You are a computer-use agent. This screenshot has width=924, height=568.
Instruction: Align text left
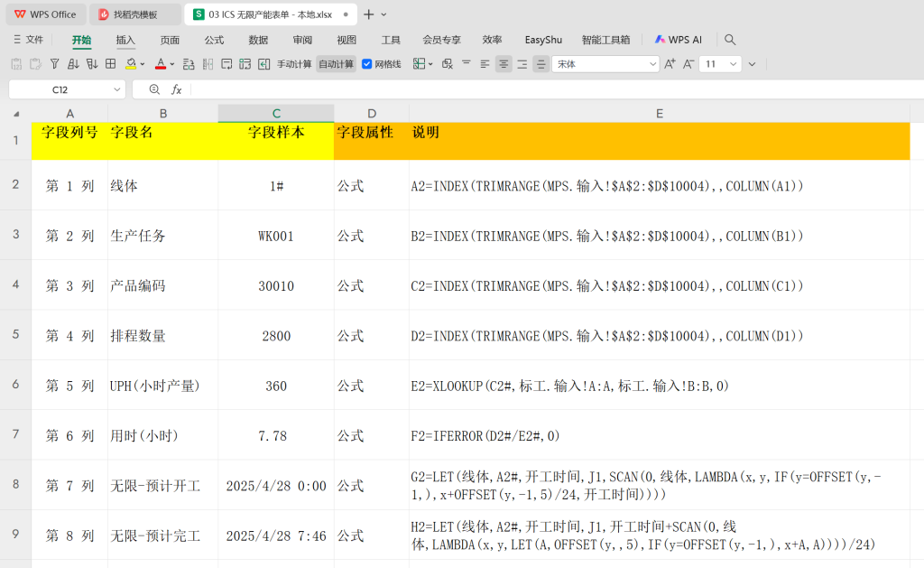coord(485,64)
